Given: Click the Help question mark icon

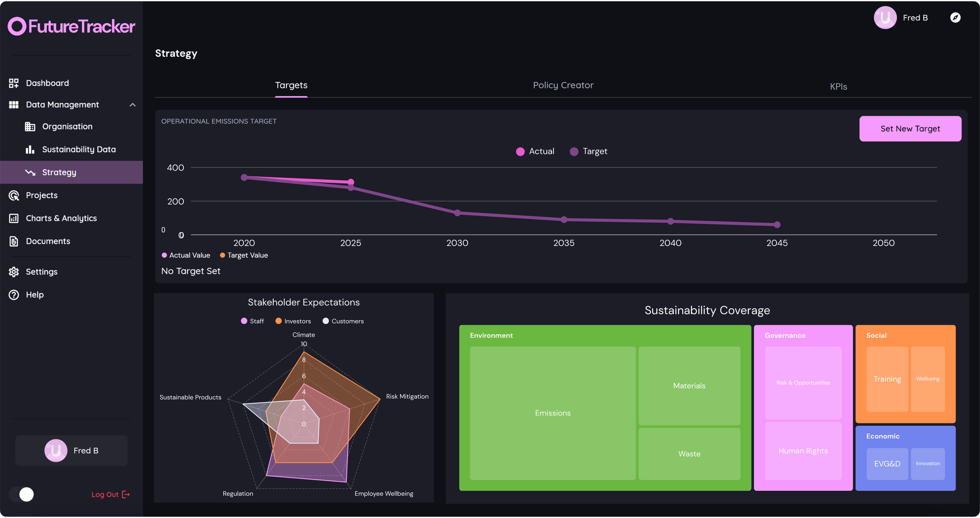Looking at the screenshot, I should [14, 295].
